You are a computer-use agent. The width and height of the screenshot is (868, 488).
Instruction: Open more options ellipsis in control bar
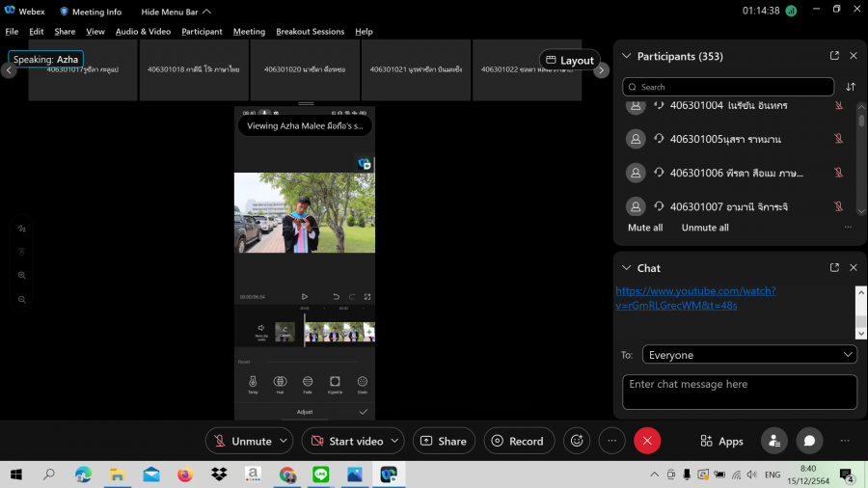point(611,441)
